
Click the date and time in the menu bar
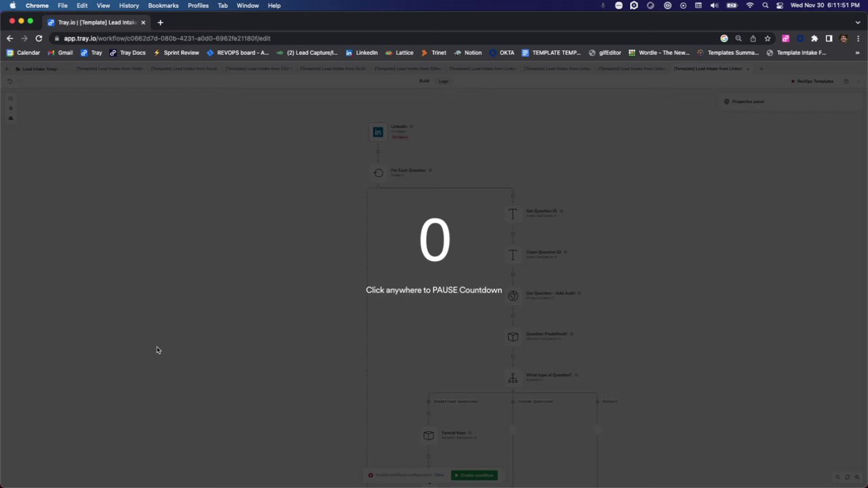click(x=827, y=5)
